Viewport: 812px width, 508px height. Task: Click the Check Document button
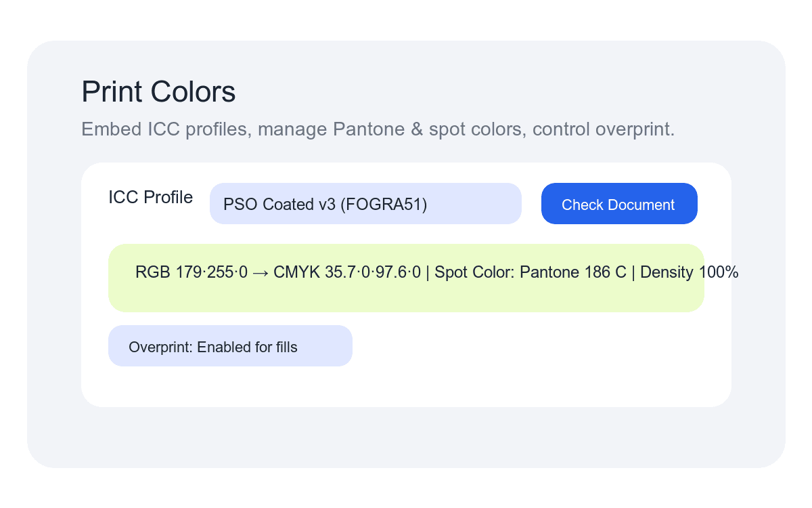[x=619, y=203]
